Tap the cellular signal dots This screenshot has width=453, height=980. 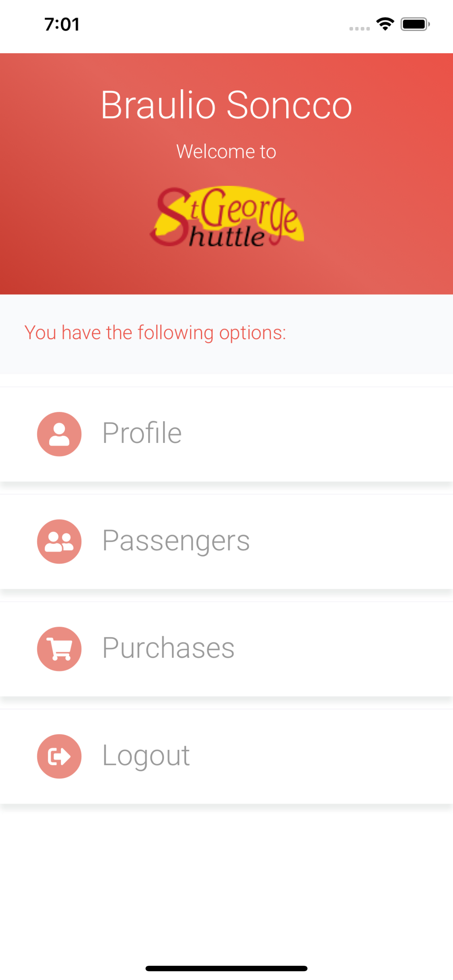coord(359,28)
